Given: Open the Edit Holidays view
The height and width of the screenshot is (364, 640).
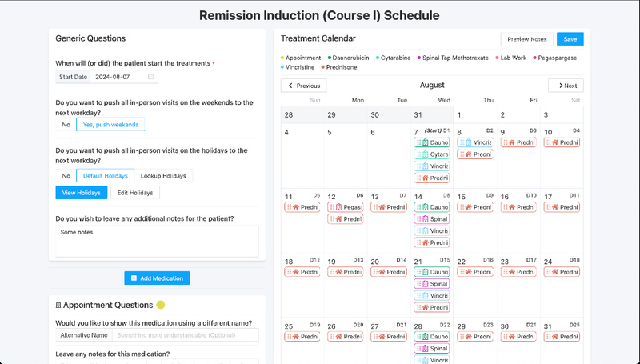Looking at the screenshot, I should pyautogui.click(x=134, y=193).
